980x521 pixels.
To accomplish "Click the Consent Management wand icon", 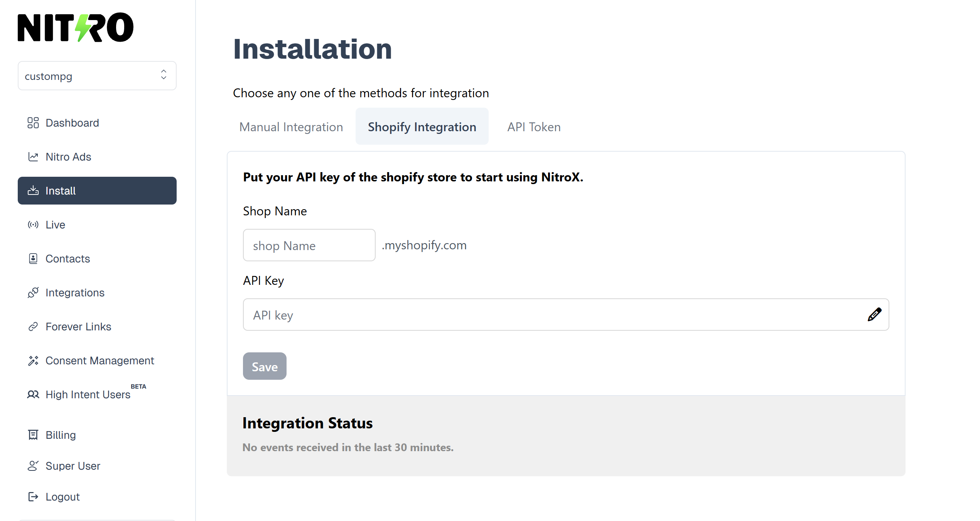I will (x=33, y=360).
